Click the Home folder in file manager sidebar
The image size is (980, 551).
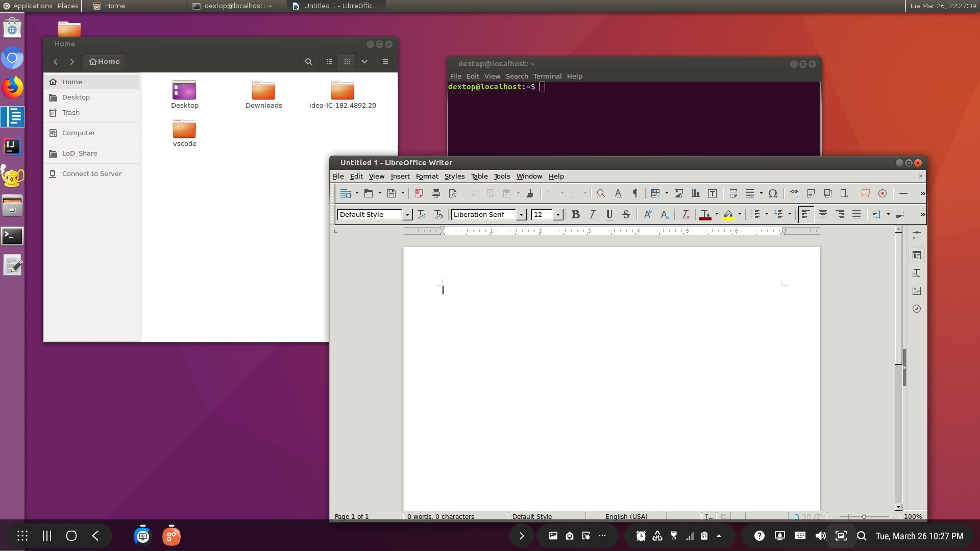click(72, 82)
